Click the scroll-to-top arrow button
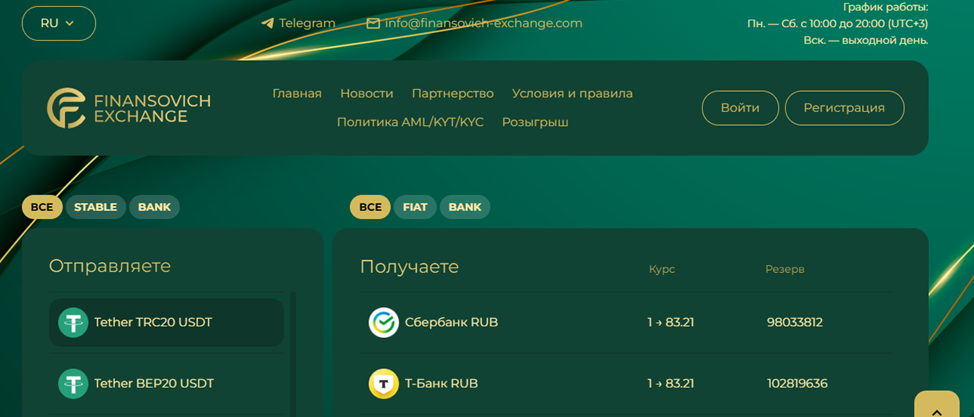974x417 pixels. coord(937,405)
